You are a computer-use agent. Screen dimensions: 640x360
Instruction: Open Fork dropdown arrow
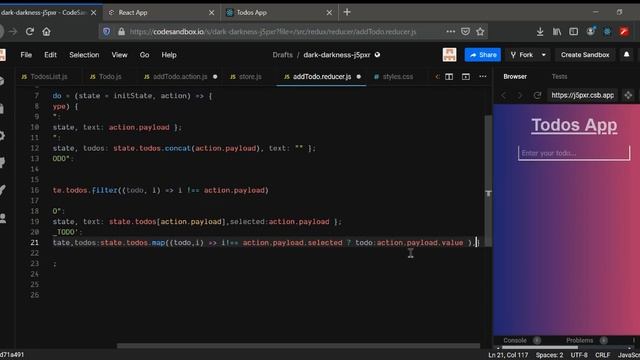(x=544, y=55)
